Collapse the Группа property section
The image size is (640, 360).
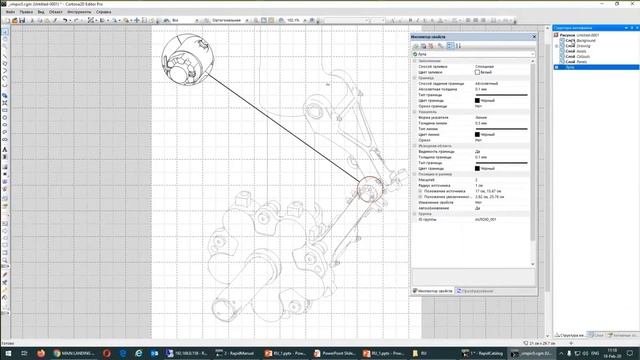point(415,214)
